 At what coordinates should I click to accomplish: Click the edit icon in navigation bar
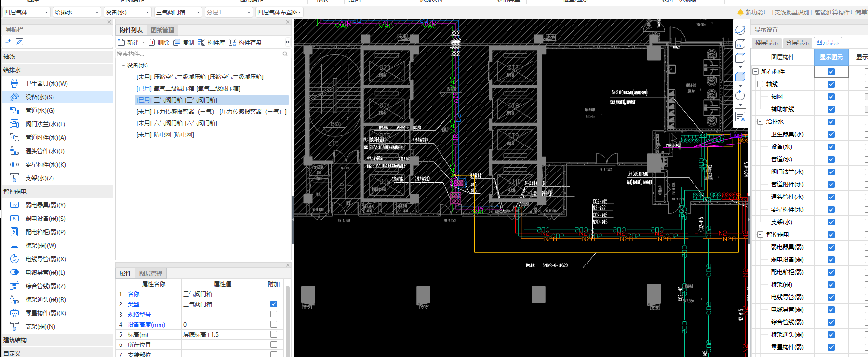tap(20, 42)
